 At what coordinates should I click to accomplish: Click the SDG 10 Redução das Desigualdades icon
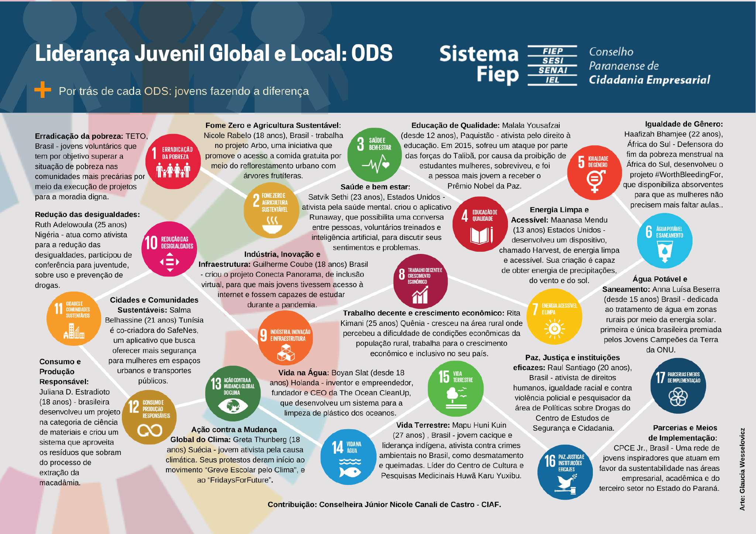169,249
